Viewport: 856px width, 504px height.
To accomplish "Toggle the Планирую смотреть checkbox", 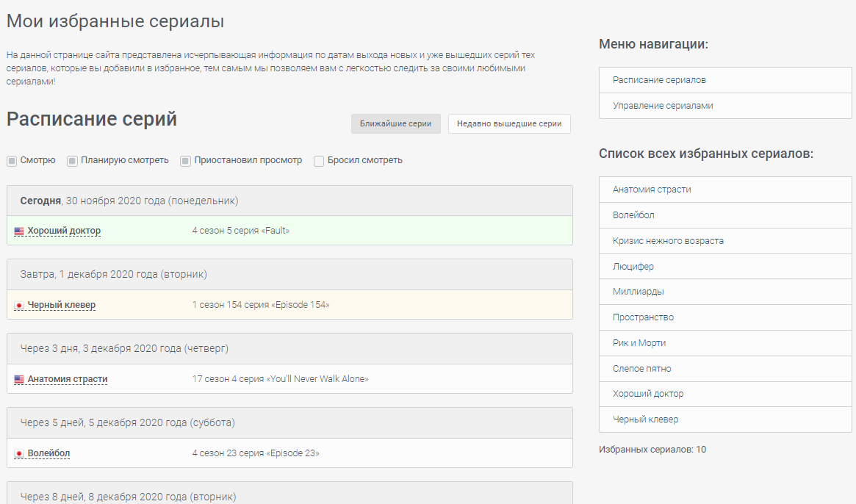I will click(72, 161).
